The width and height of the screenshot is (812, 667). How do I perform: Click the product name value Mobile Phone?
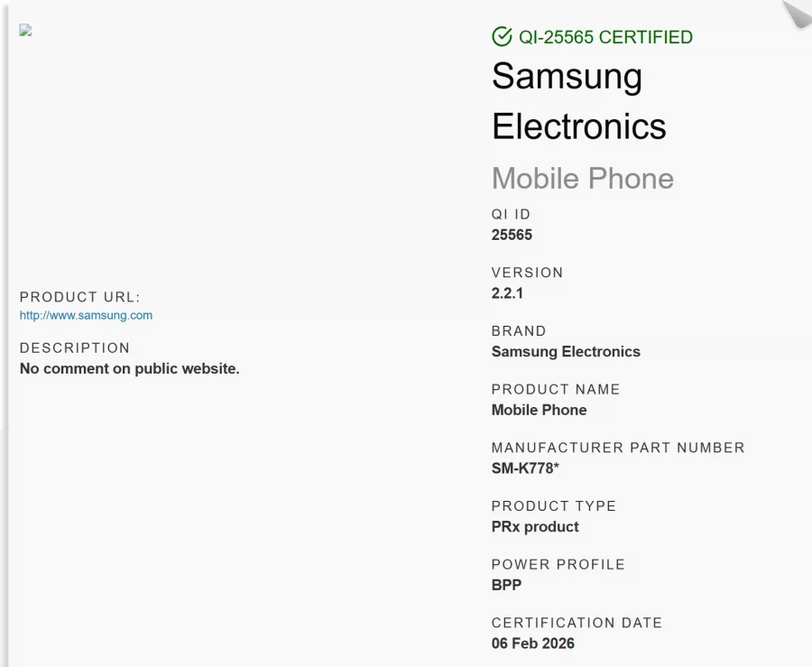(539, 410)
